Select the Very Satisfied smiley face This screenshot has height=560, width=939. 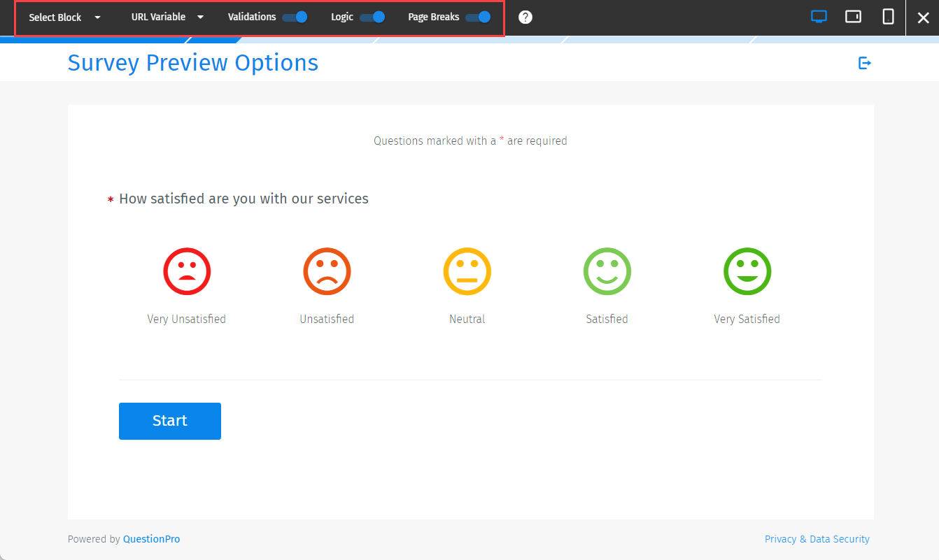click(747, 271)
